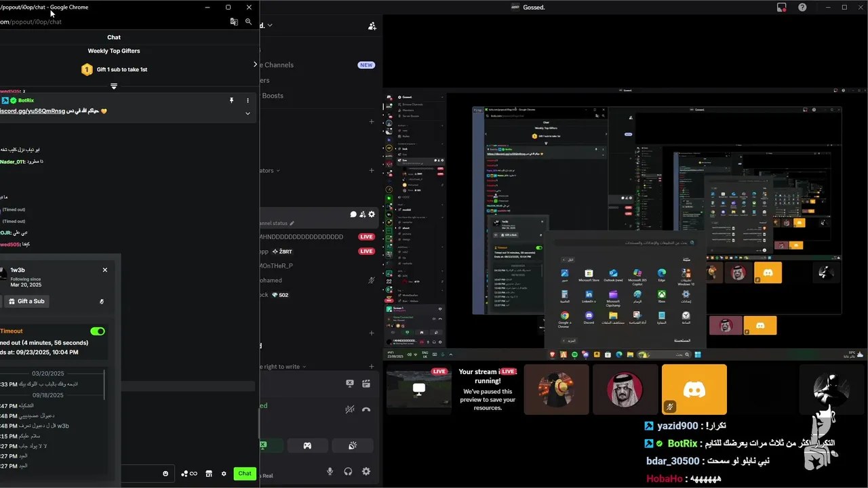Show next Weekly Top Gifters entry arrow
868x488 pixels.
pyautogui.click(x=255, y=64)
